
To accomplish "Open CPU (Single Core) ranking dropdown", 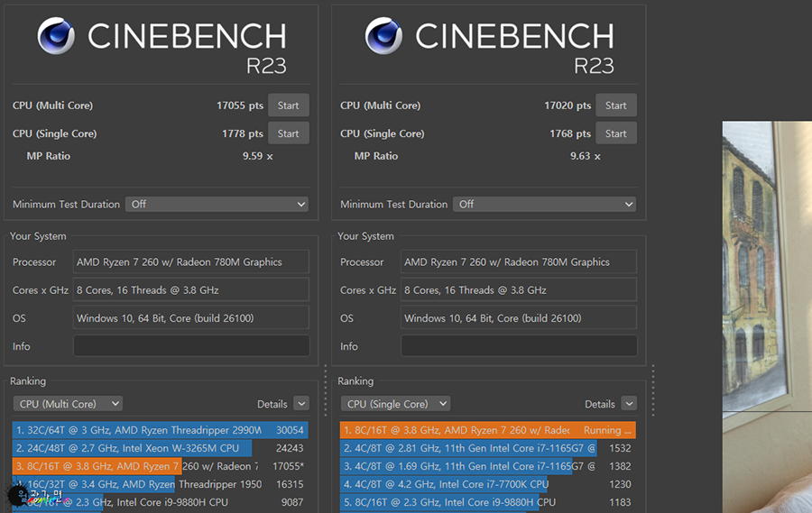I will click(396, 404).
